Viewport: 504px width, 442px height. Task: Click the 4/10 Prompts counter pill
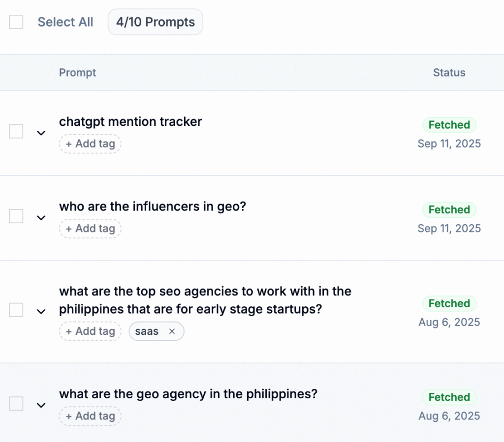155,22
